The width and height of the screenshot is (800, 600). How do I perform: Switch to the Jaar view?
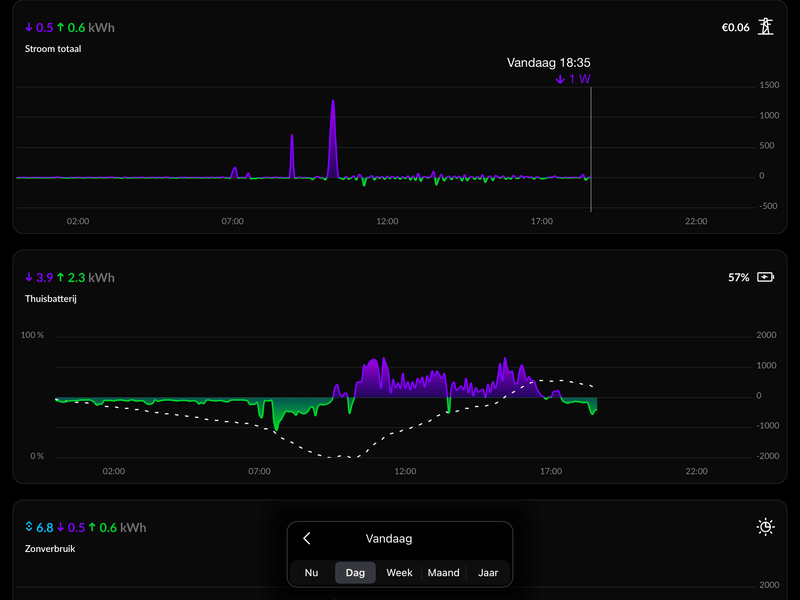coord(488,572)
